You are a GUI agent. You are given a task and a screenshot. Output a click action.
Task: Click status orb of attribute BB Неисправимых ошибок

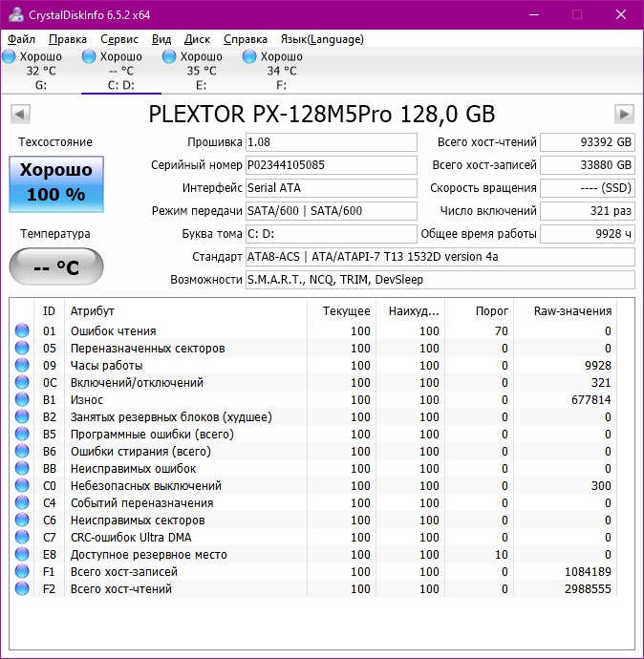coord(22,469)
